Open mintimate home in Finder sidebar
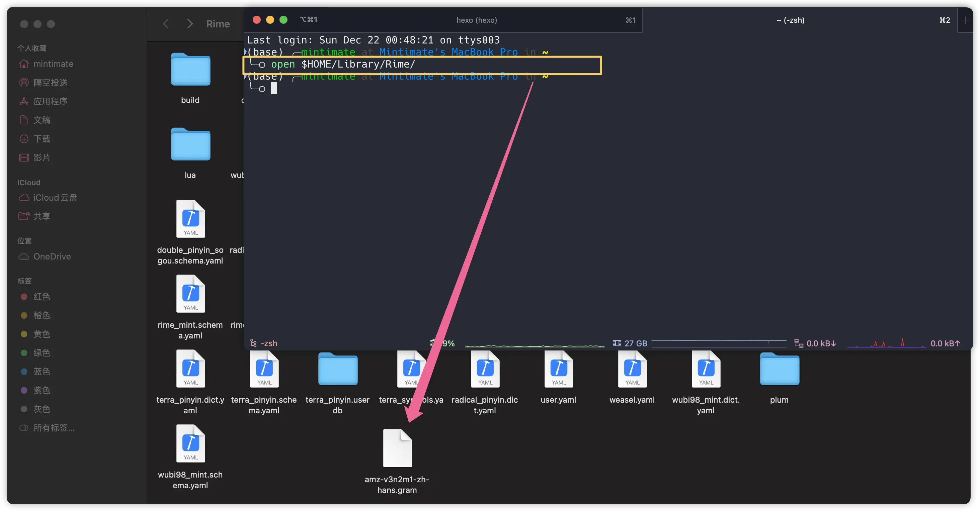The width and height of the screenshot is (980, 511). pos(46,64)
